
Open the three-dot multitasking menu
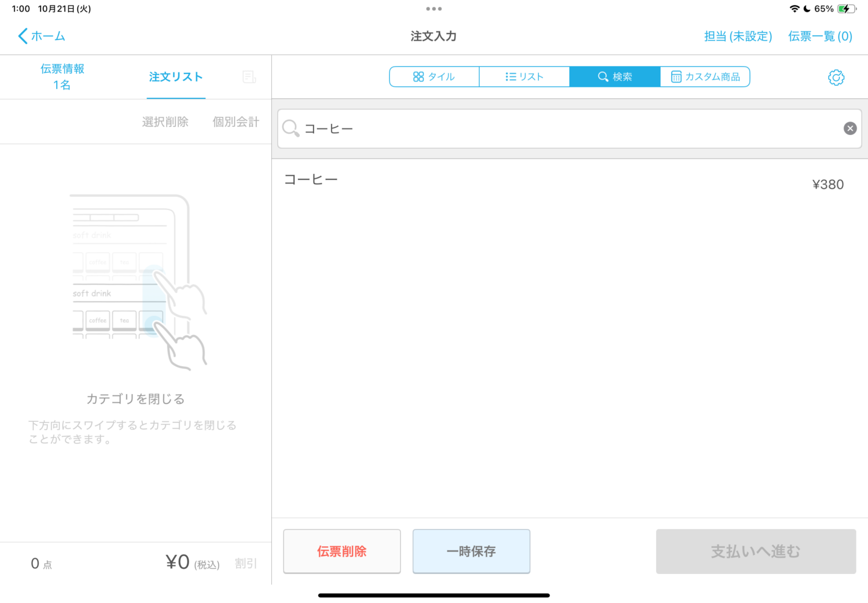pos(433,9)
